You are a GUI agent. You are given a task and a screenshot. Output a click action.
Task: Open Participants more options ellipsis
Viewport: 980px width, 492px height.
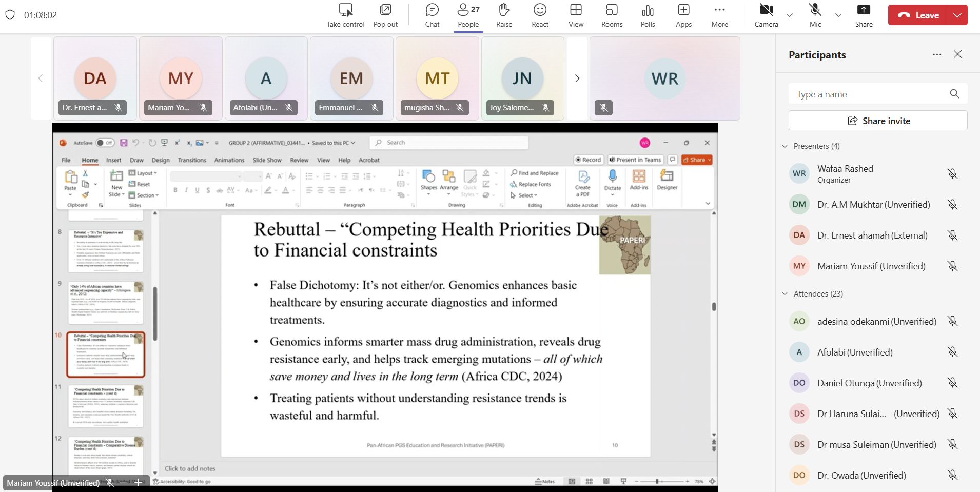click(x=937, y=54)
